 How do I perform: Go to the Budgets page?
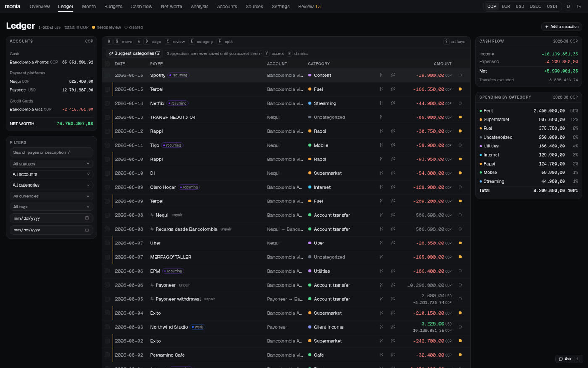113,6
